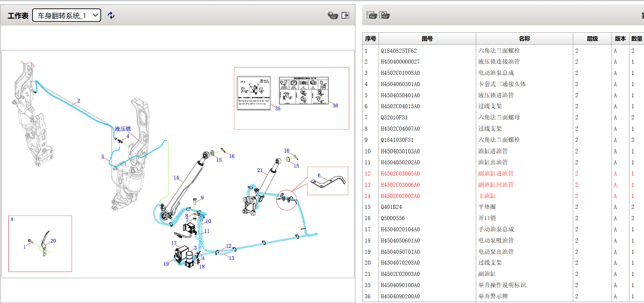644x303 pixels.
Task: Click the print parts list icon
Action: 371,15
